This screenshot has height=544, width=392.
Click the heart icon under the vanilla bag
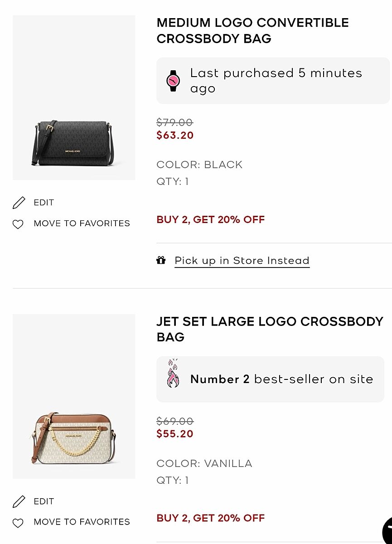tap(18, 523)
